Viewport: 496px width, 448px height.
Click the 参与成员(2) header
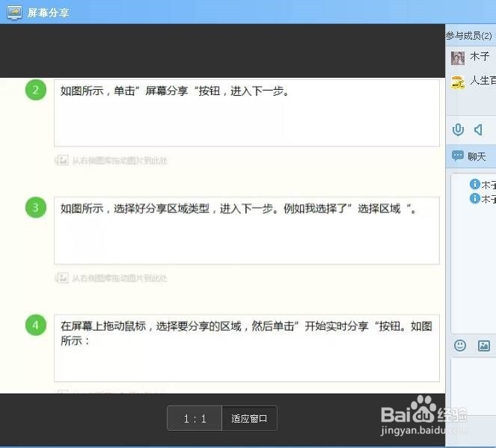469,36
